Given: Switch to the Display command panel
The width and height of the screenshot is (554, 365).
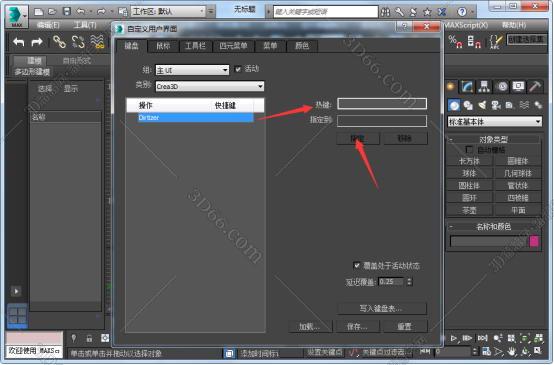Looking at the screenshot, I should [518, 87].
